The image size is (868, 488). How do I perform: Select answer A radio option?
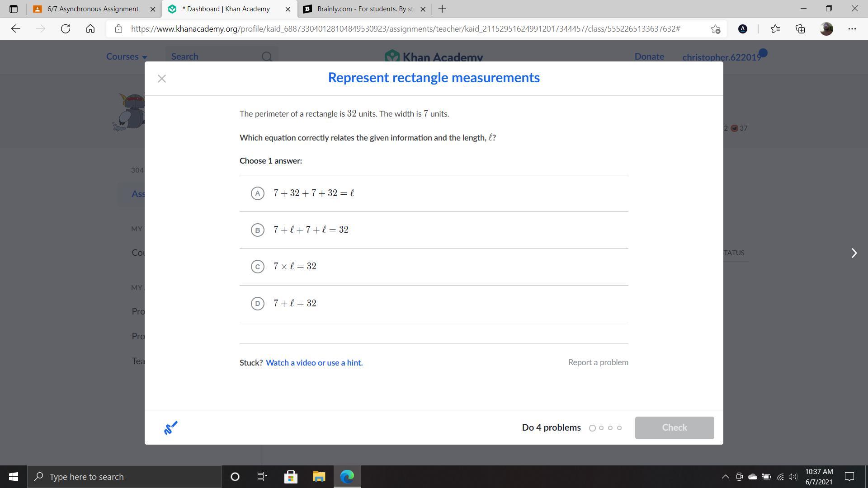257,193
